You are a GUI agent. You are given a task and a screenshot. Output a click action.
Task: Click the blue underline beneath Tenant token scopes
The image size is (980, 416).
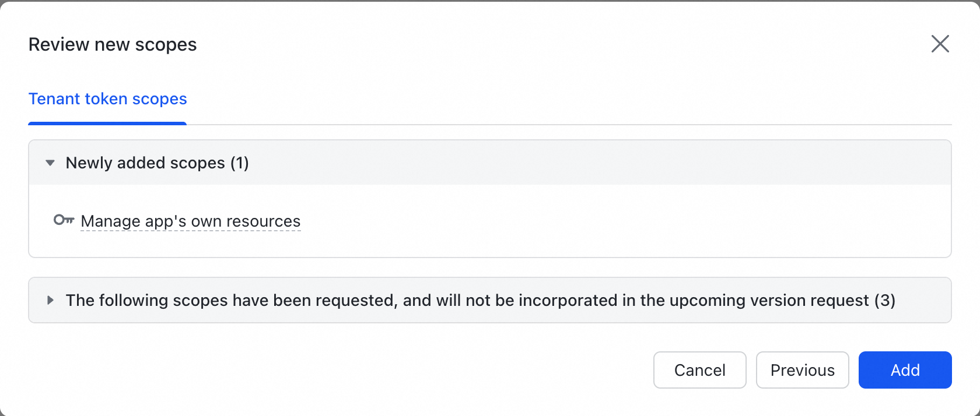(108, 124)
